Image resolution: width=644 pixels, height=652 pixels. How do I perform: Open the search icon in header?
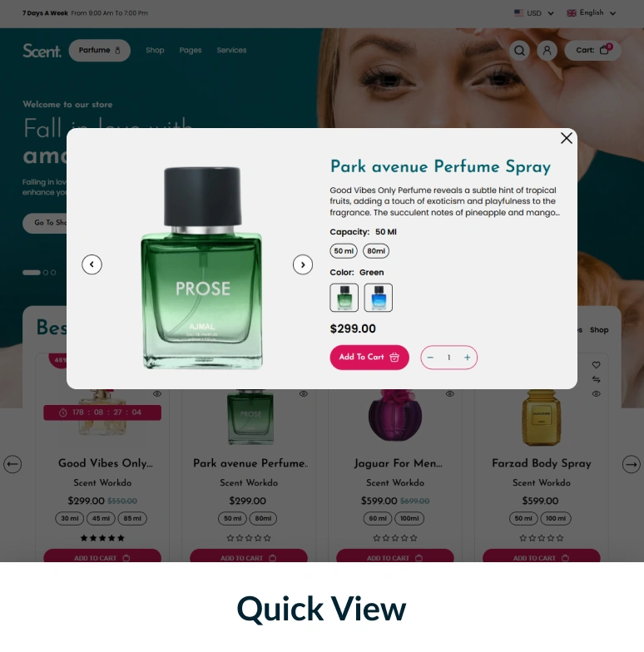[519, 51]
